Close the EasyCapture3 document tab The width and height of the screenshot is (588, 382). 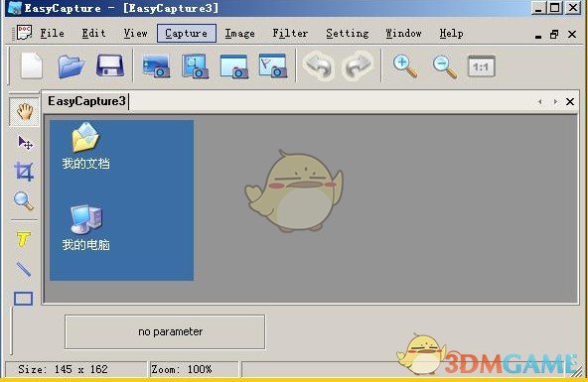(570, 101)
